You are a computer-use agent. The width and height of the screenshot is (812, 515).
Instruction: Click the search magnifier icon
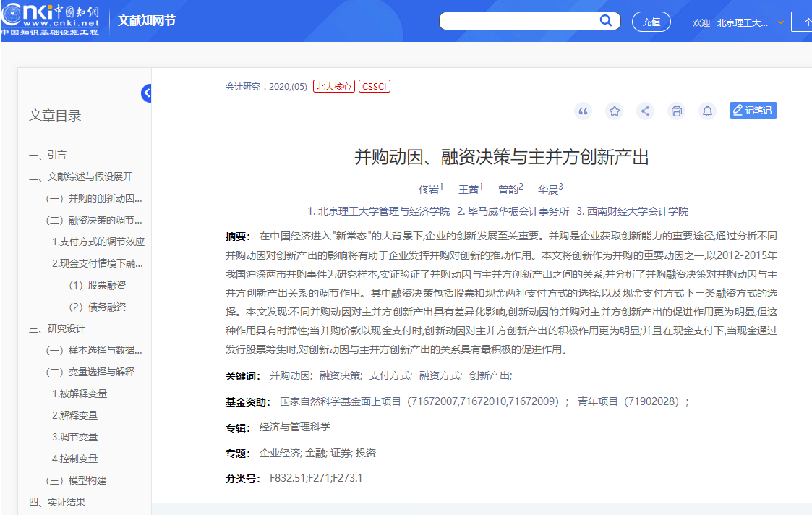point(606,21)
